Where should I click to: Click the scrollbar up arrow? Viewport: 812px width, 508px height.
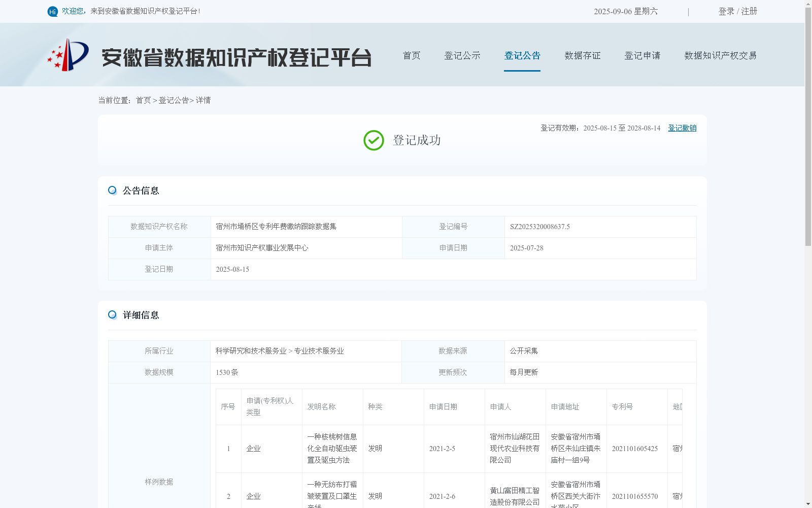coord(808,4)
